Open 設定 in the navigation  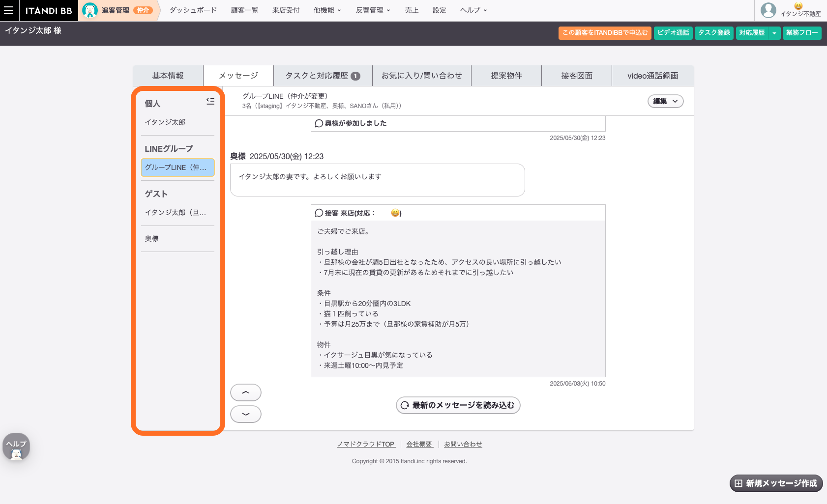pyautogui.click(x=440, y=10)
